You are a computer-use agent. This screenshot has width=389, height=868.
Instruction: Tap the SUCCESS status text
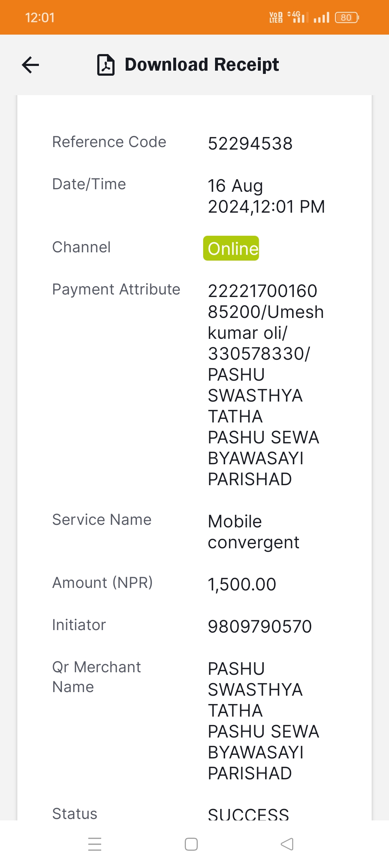pos(249,814)
